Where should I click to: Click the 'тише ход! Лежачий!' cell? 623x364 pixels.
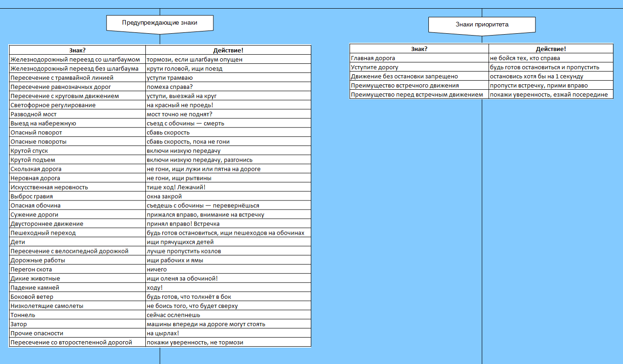[x=228, y=187]
